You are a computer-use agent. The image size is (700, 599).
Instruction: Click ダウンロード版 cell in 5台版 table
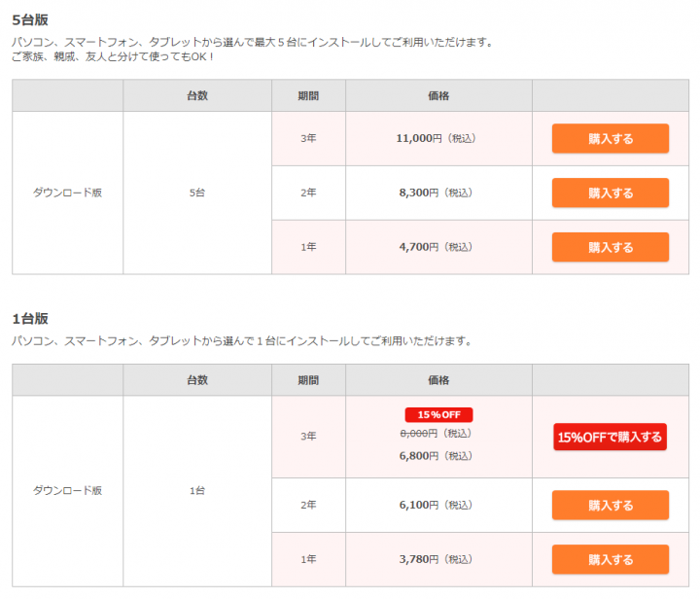pyautogui.click(x=67, y=193)
